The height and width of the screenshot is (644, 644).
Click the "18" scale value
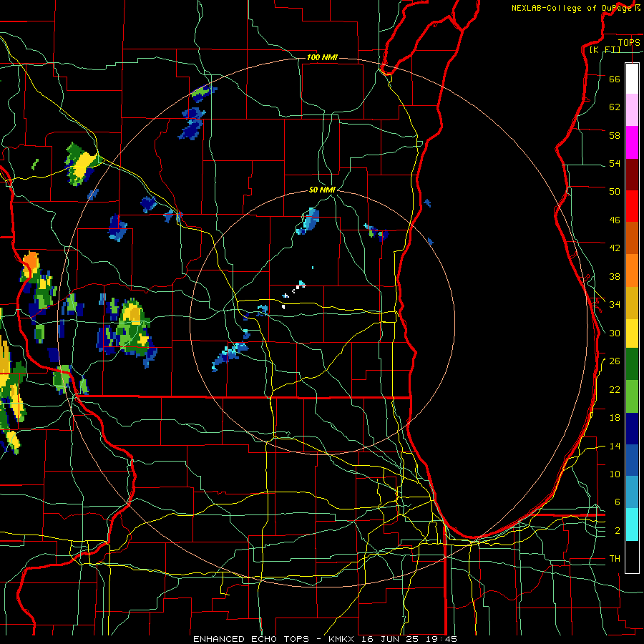click(x=615, y=418)
